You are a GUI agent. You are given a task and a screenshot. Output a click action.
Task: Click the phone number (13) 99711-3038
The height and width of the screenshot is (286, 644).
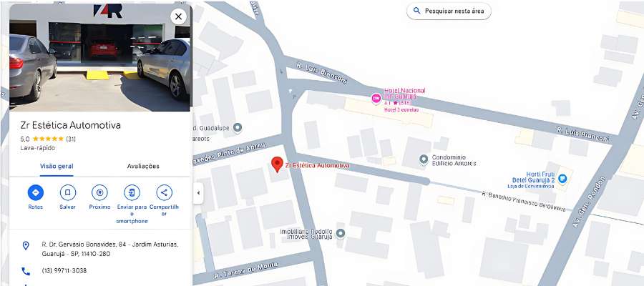coord(64,271)
